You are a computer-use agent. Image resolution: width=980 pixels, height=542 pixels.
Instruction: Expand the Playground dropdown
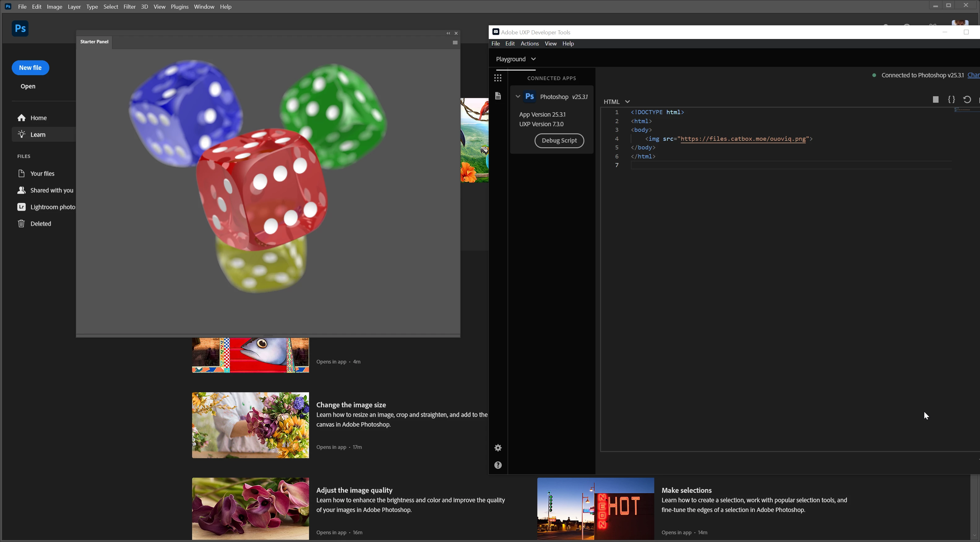coord(515,59)
